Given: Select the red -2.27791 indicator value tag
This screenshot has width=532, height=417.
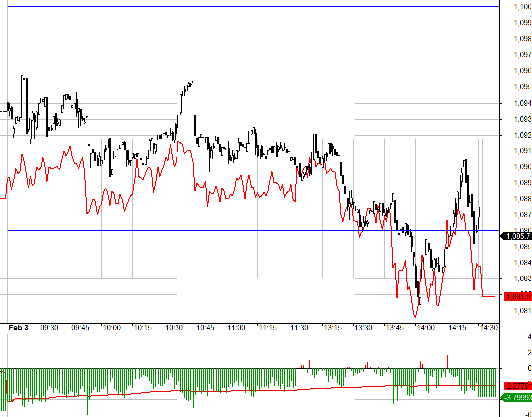Looking at the screenshot, I should pyautogui.click(x=518, y=386).
